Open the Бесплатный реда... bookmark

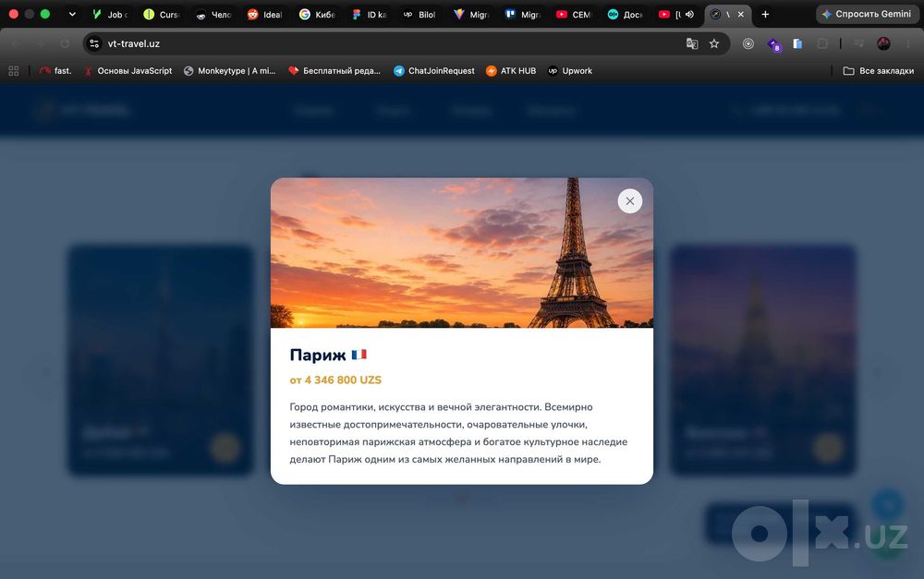tap(334, 71)
